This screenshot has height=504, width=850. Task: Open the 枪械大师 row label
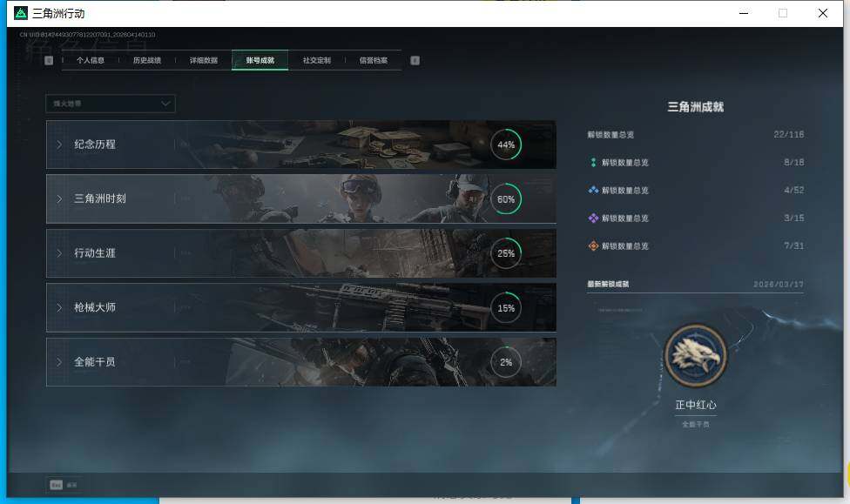pyautogui.click(x=95, y=307)
